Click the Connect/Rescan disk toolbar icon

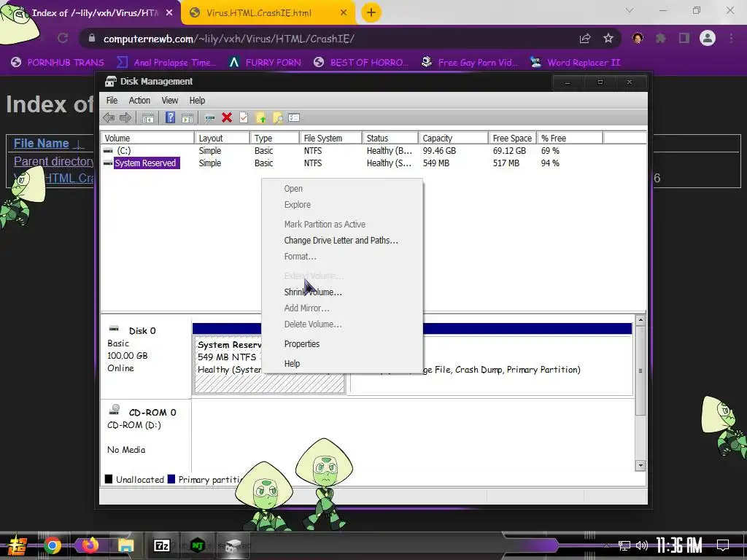[209, 118]
